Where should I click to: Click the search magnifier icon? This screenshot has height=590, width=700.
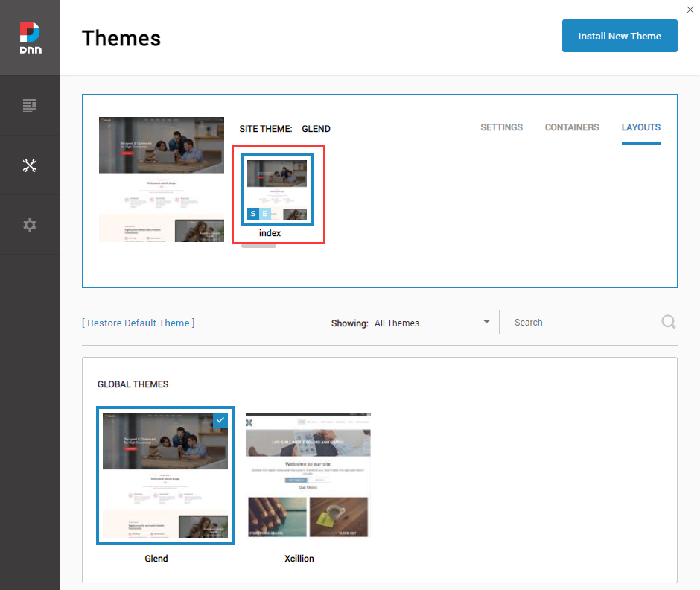click(668, 322)
